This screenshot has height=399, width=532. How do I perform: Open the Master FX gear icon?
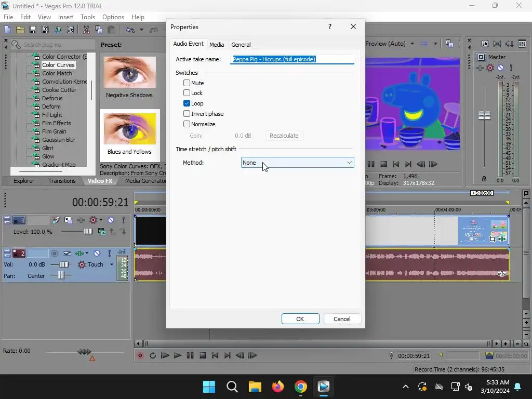click(490, 68)
